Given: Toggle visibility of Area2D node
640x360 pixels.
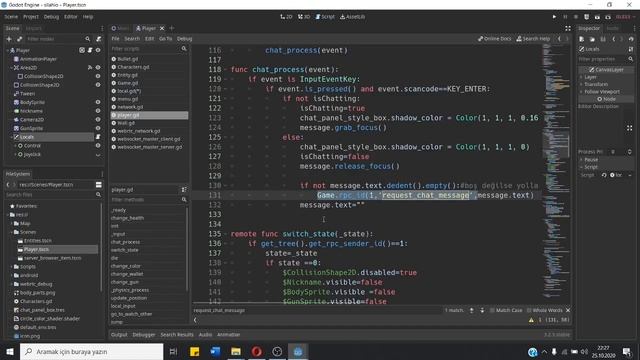Looking at the screenshot, I should point(98,67).
